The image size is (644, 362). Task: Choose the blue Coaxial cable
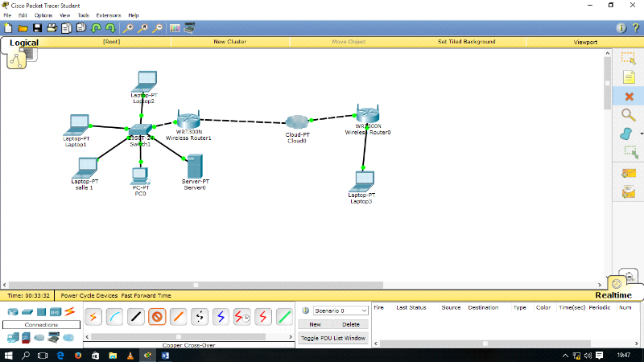221,317
